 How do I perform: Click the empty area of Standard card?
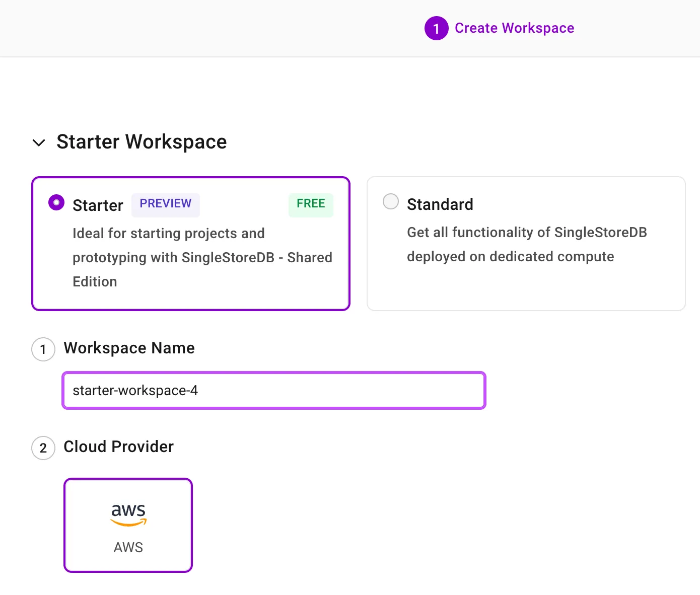point(526,289)
